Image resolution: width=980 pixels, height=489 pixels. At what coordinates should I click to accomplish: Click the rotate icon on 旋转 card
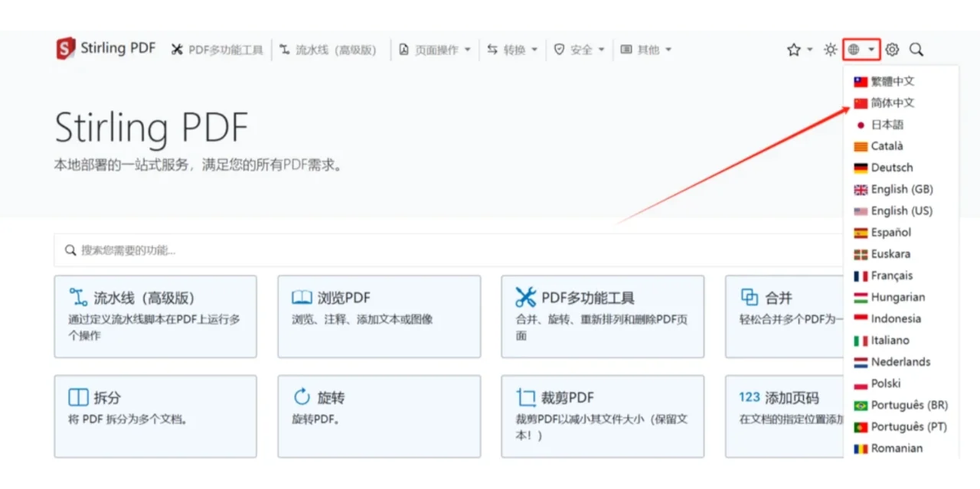(302, 396)
